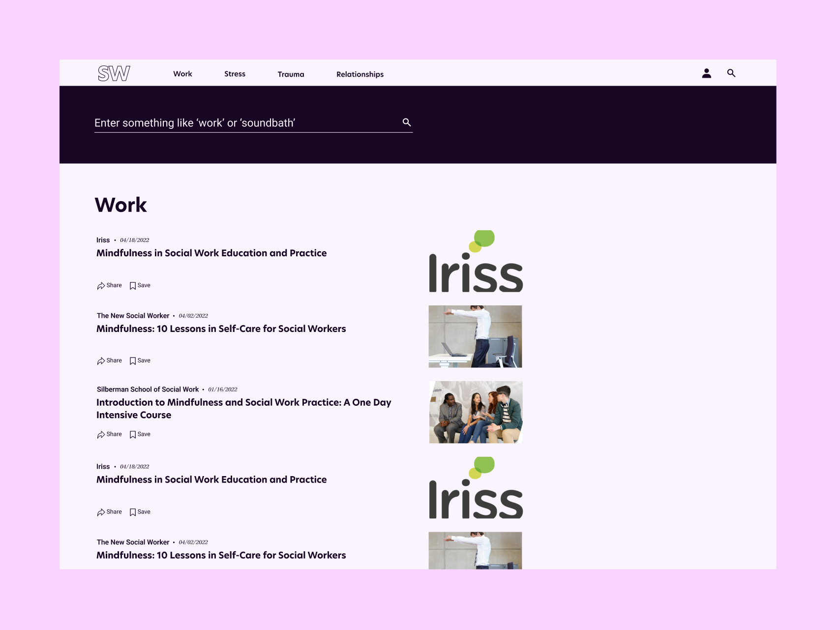
Task: Click the 'Silberman School of Social Work' source name
Action: pos(148,390)
